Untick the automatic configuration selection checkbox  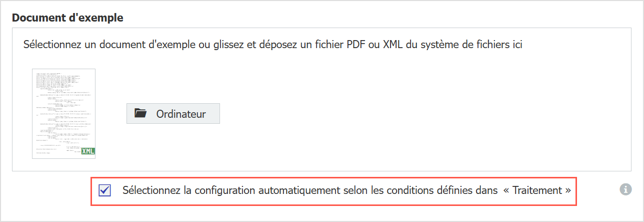104,190
